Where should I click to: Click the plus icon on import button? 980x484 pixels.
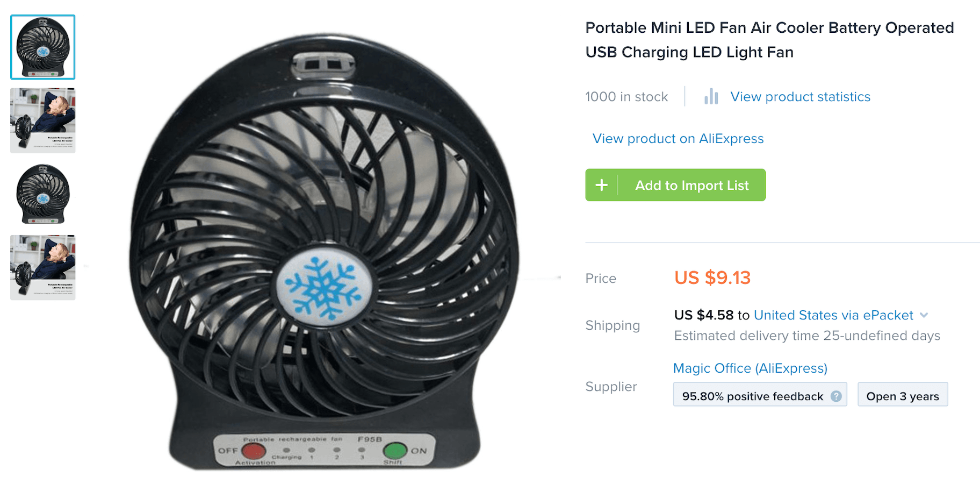(x=602, y=185)
